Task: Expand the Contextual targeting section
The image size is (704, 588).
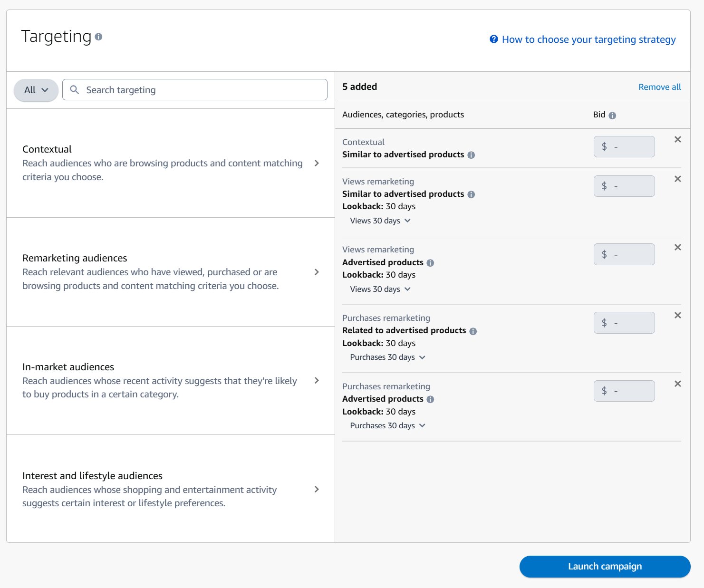Action: click(x=317, y=163)
